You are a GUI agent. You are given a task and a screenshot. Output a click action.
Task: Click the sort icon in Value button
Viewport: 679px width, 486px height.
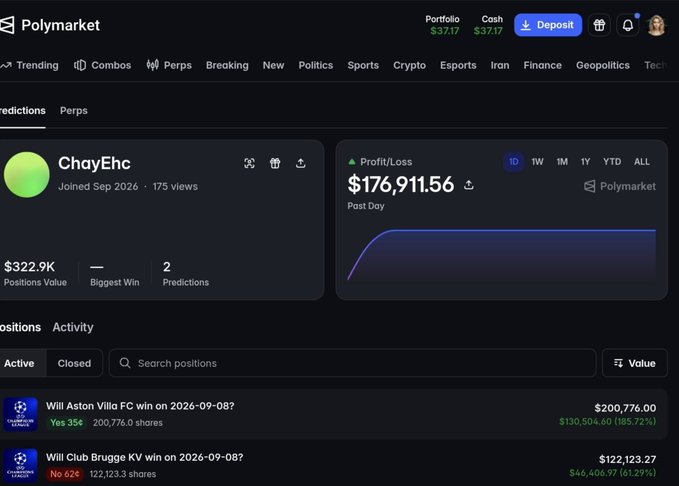(x=618, y=363)
